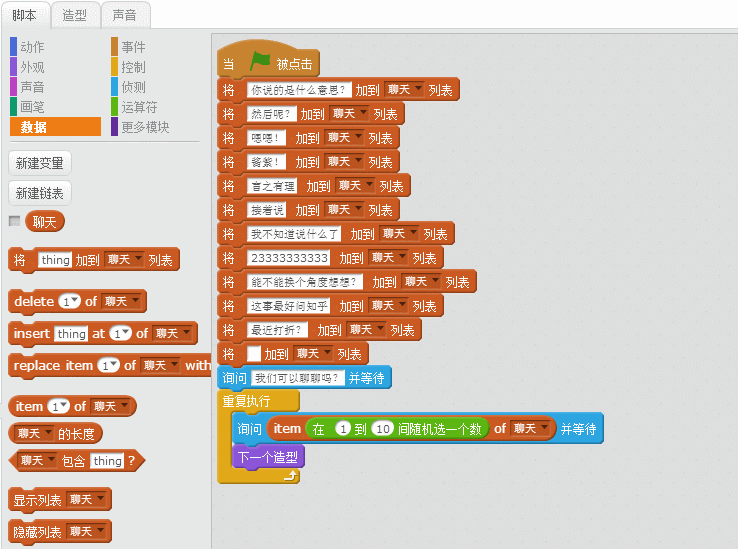Click the empty text field in last 加到 block

click(254, 354)
